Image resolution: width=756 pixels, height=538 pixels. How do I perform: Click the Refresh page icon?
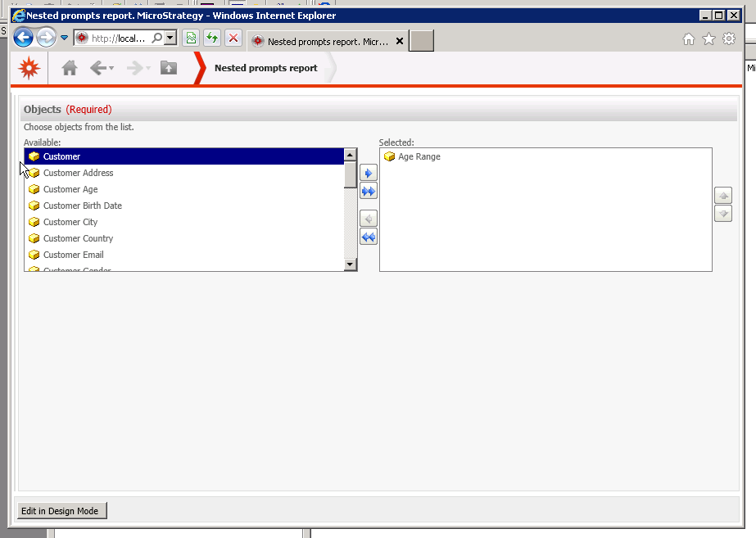(x=211, y=38)
